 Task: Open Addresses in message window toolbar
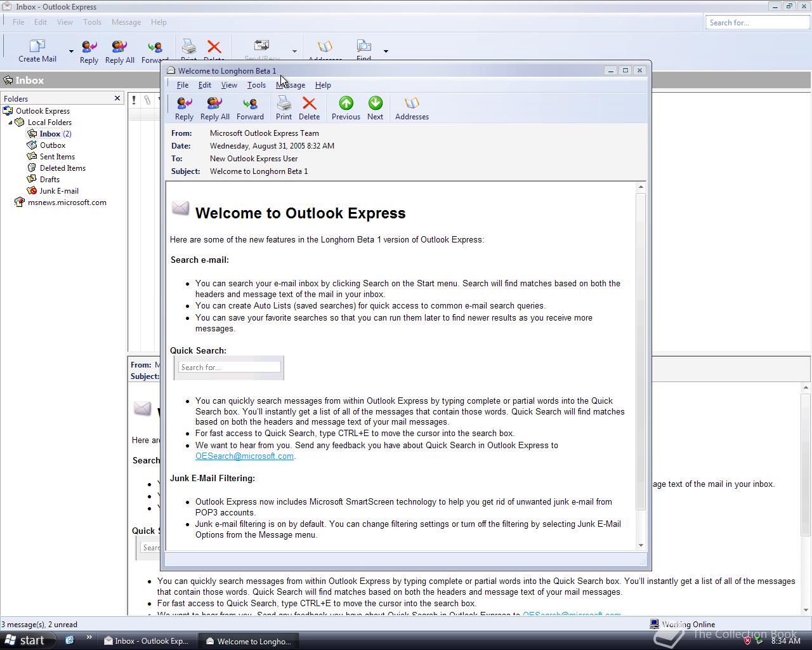(412, 108)
